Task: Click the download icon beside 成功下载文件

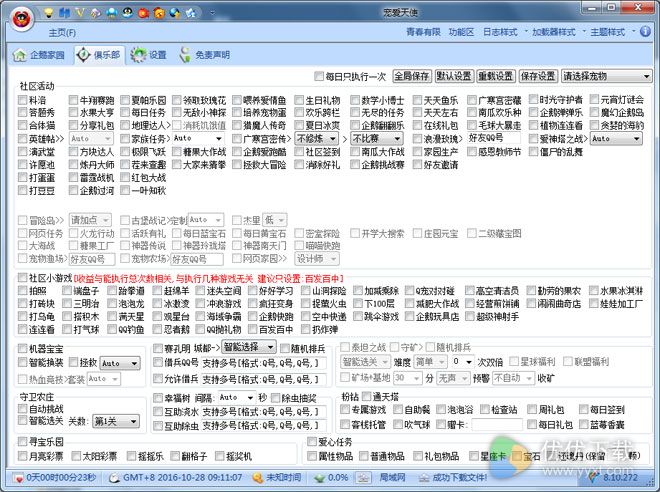Action: point(424,478)
